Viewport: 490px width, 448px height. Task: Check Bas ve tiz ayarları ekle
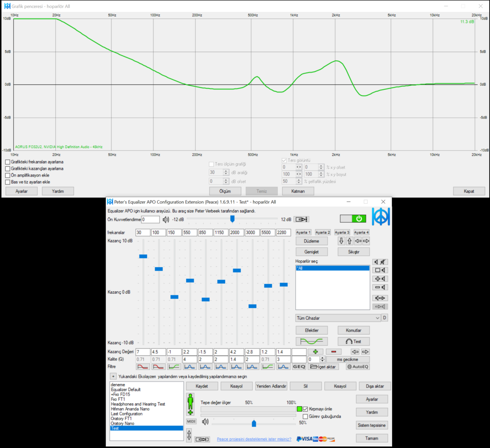7,182
